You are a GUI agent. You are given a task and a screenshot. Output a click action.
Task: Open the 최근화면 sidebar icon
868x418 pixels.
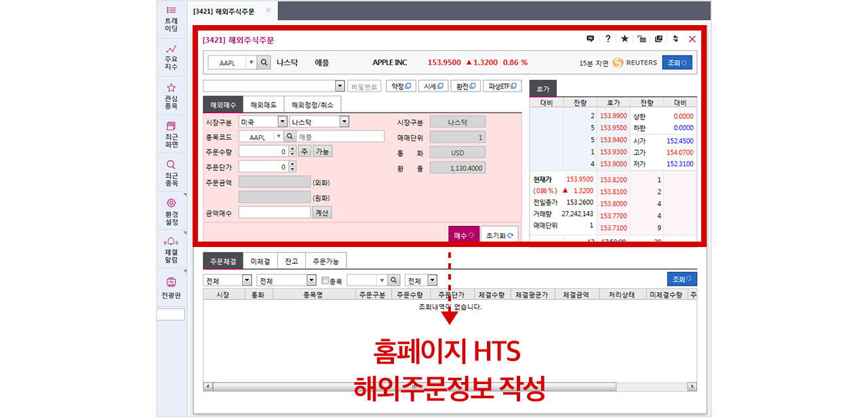pyautogui.click(x=171, y=135)
